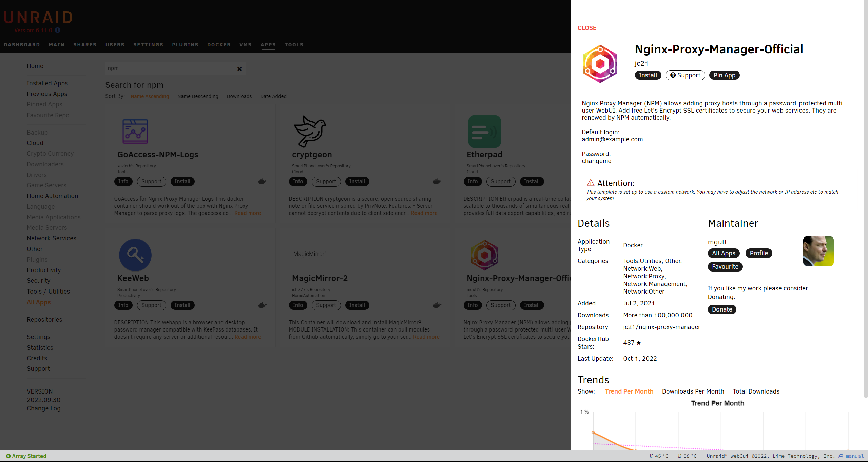Open the manual book icon in footer
868x462 pixels.
[x=841, y=456]
